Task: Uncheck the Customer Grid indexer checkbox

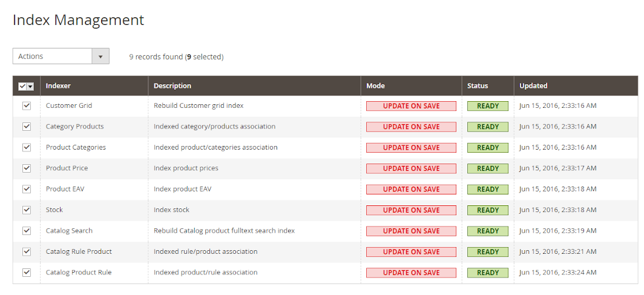Action: pyautogui.click(x=27, y=106)
